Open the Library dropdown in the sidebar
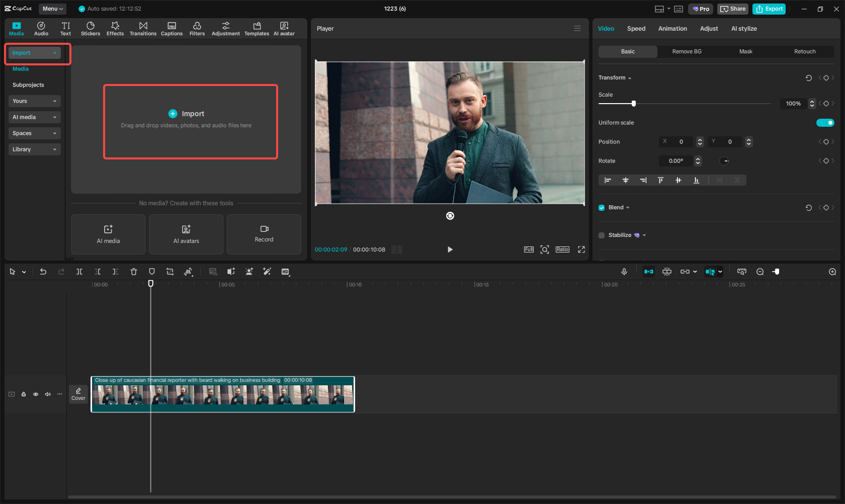 34,149
